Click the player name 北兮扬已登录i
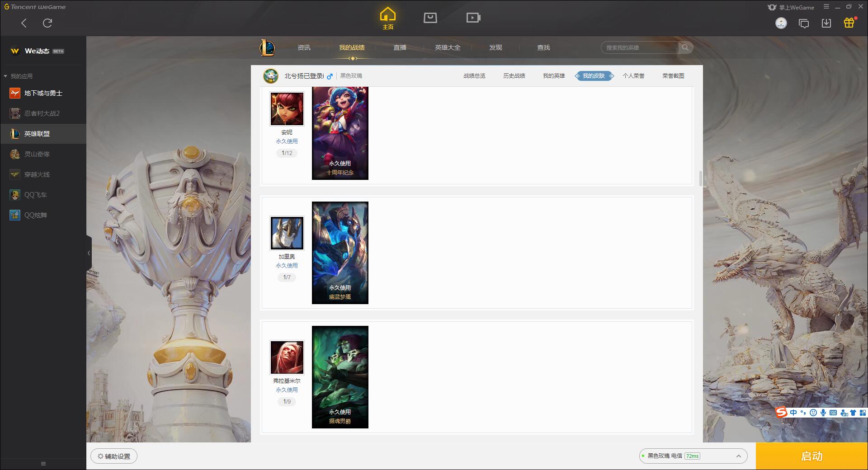 point(304,76)
